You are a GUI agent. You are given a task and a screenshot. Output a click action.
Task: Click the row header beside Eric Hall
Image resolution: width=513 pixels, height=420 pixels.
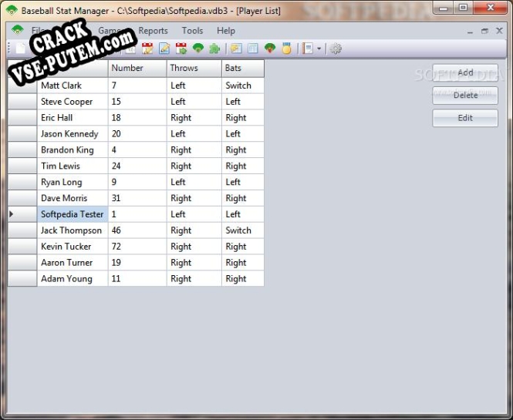(22, 118)
